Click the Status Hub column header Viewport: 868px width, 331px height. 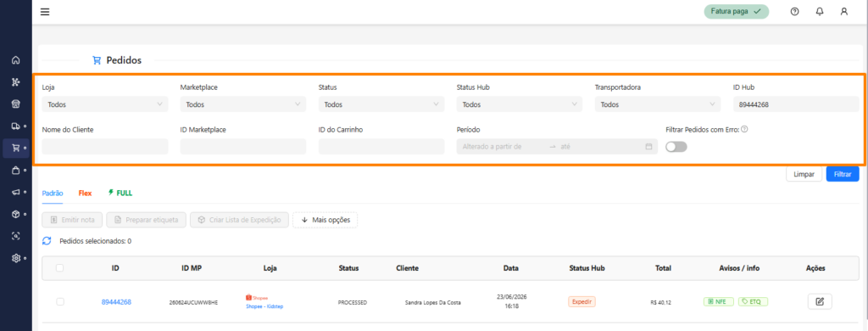point(587,268)
